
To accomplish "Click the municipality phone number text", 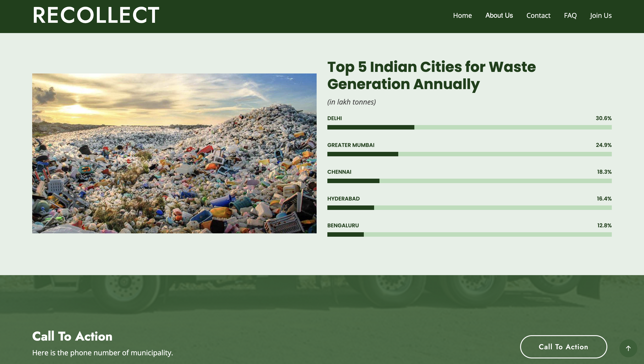I will tap(102, 353).
